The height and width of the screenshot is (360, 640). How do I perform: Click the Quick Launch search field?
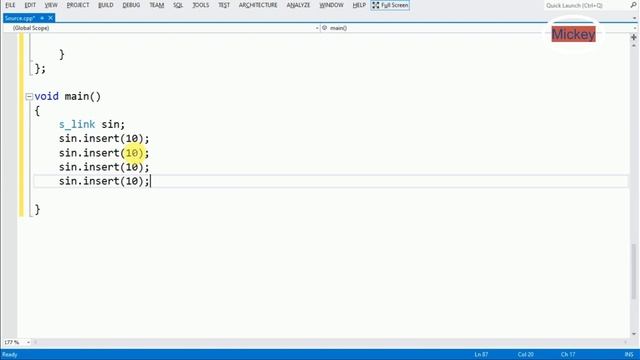(x=586, y=5)
